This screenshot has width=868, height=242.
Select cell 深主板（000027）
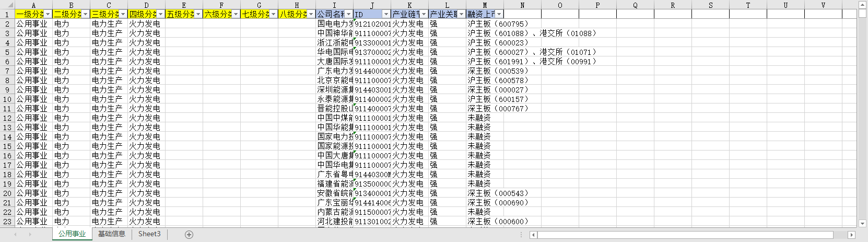485,89
